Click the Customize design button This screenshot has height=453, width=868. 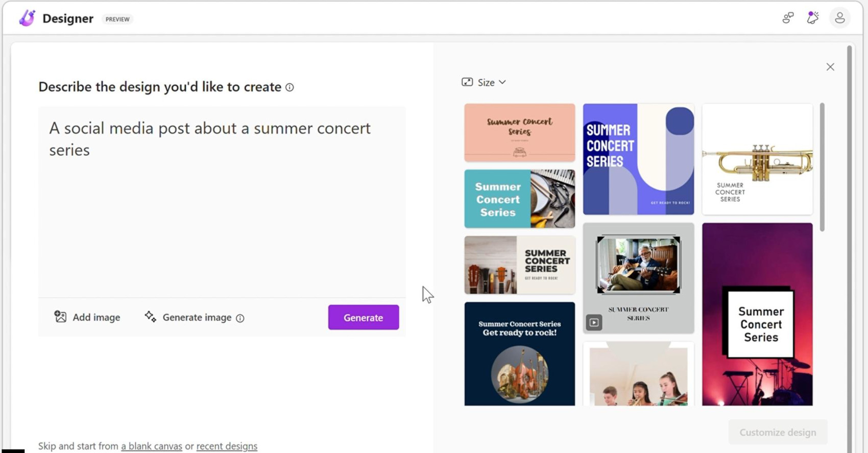[777, 432]
